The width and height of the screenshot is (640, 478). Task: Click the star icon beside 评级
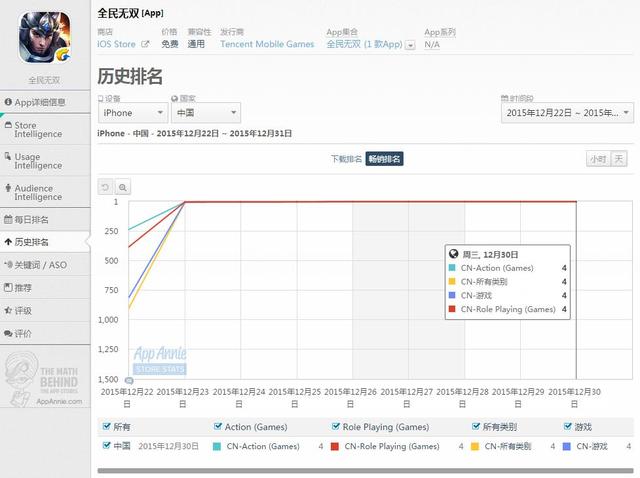8,310
